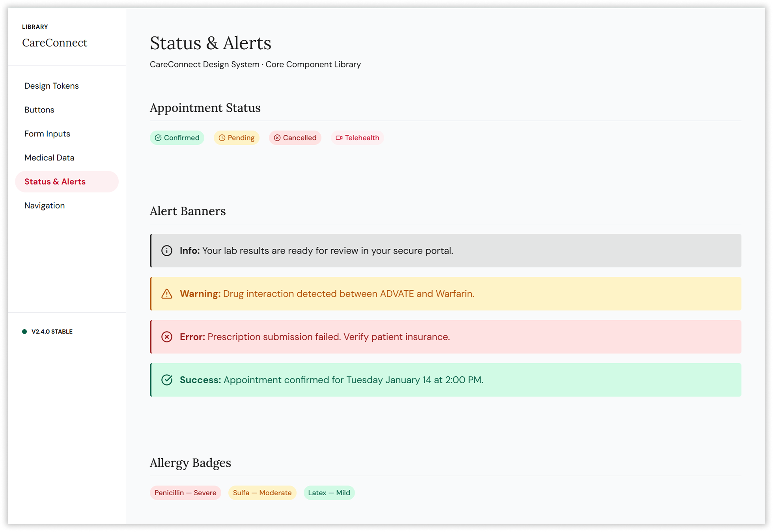Select the active Status & Alerts item

point(55,182)
